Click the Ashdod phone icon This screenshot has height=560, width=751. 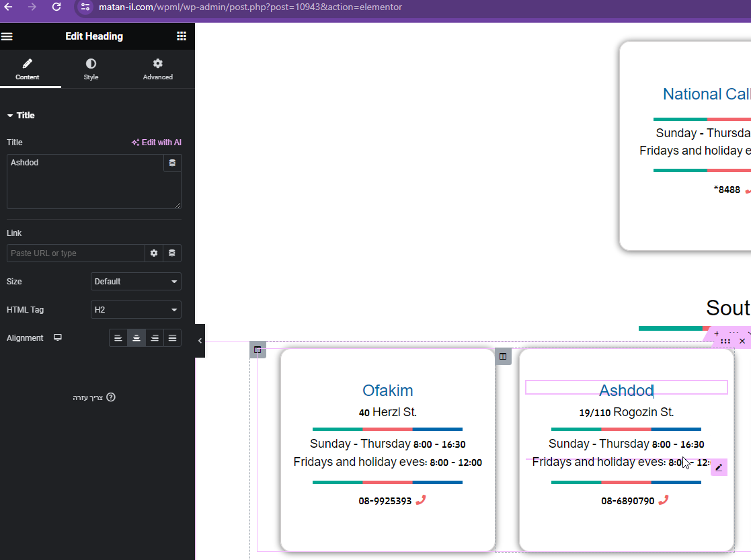664,500
